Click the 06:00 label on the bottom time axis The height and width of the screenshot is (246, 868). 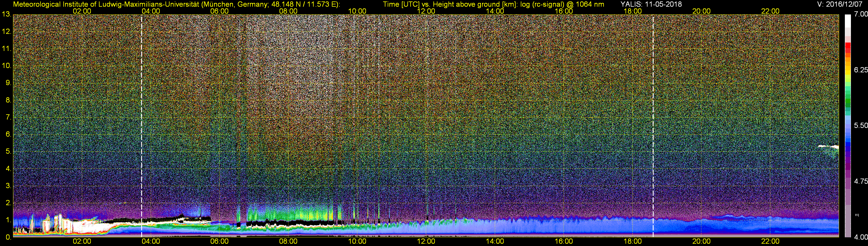pyautogui.click(x=219, y=241)
